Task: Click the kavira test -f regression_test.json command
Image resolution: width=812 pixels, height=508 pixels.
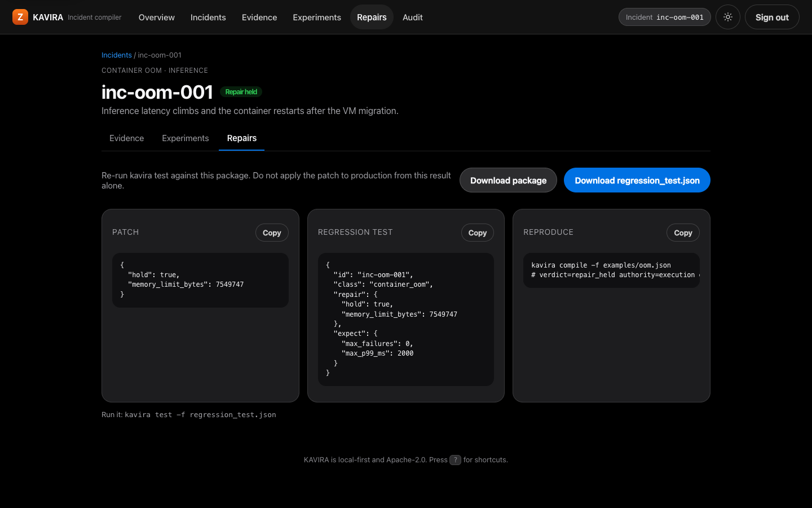Action: pos(200,415)
